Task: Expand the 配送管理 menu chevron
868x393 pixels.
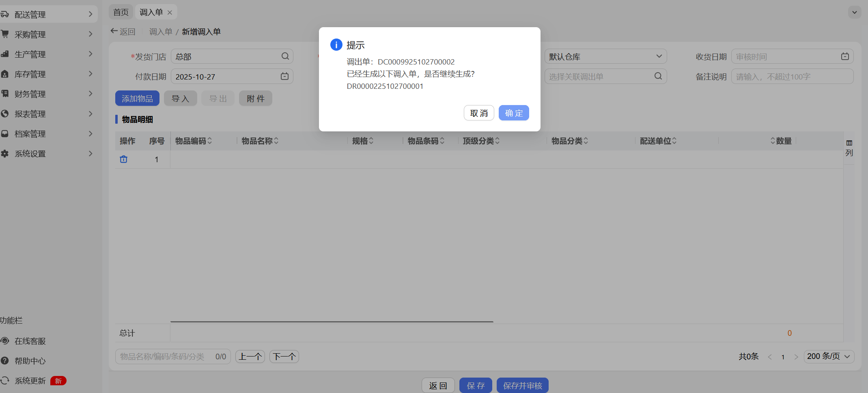Action: click(x=90, y=14)
